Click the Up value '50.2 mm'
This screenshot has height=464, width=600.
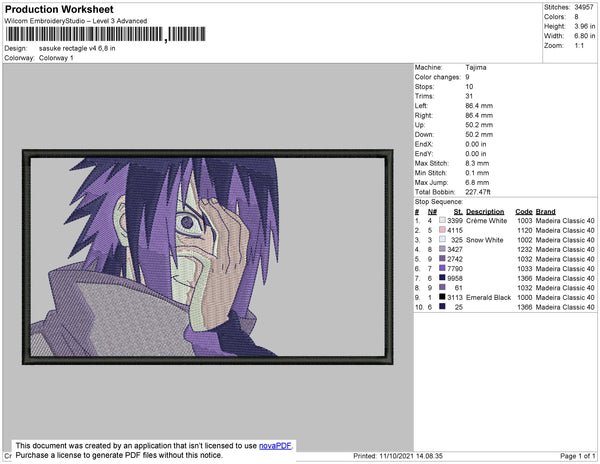tap(479, 125)
